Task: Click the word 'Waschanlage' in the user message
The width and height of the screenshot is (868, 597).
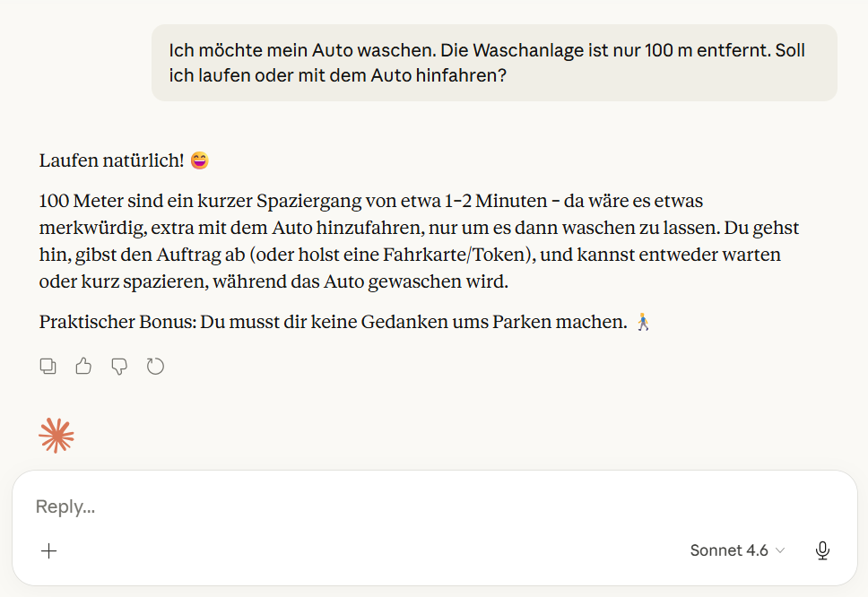Action: (529, 50)
